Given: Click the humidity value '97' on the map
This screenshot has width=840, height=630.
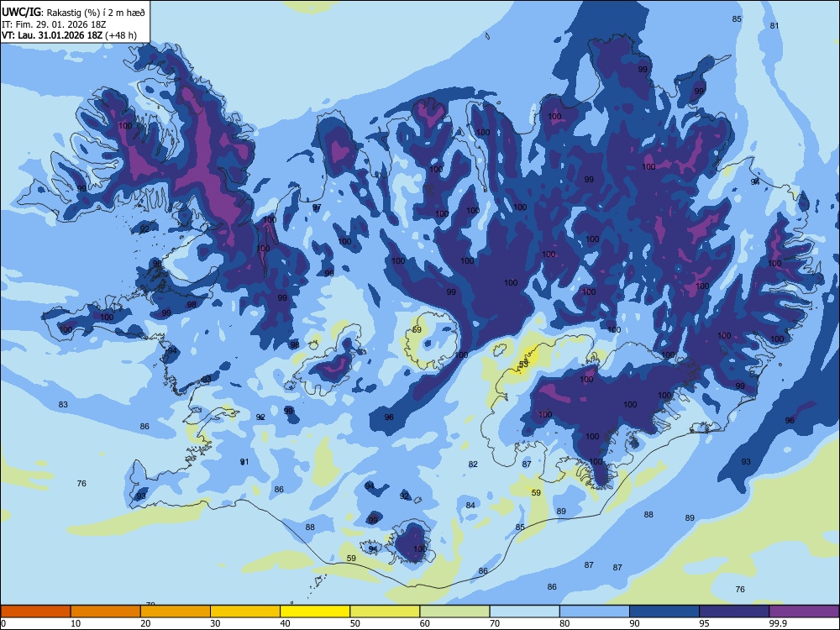Looking at the screenshot, I should coord(317,207).
